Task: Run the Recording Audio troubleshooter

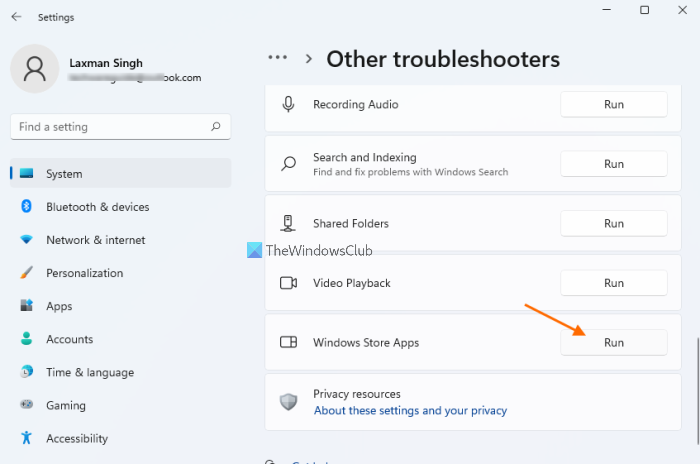Action: pyautogui.click(x=613, y=104)
